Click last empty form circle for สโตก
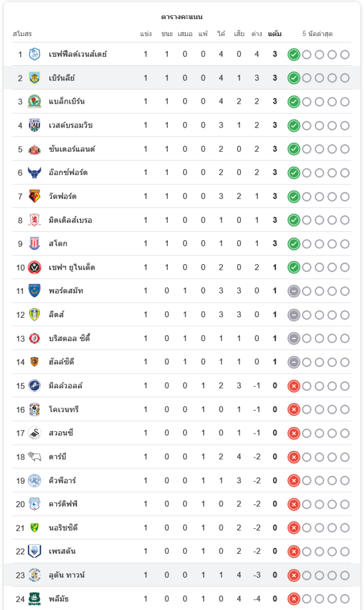Viewport: 364px width, 610px height. (x=345, y=244)
